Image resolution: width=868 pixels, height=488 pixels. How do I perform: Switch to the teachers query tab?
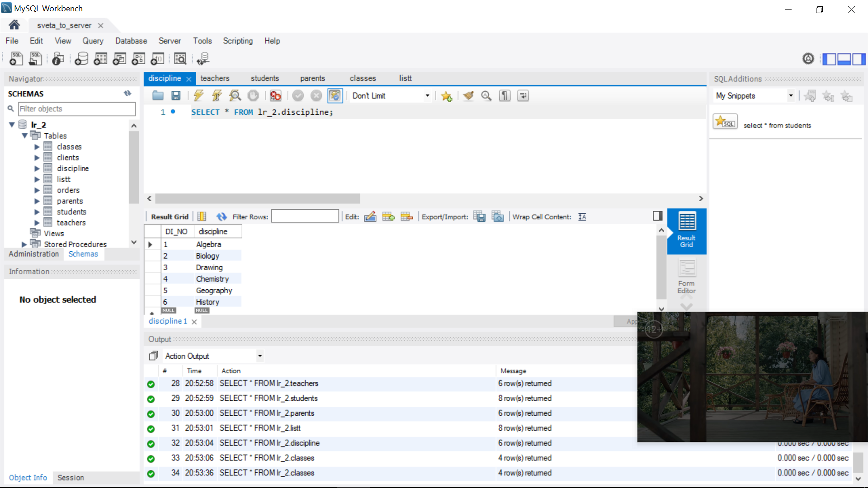click(215, 78)
